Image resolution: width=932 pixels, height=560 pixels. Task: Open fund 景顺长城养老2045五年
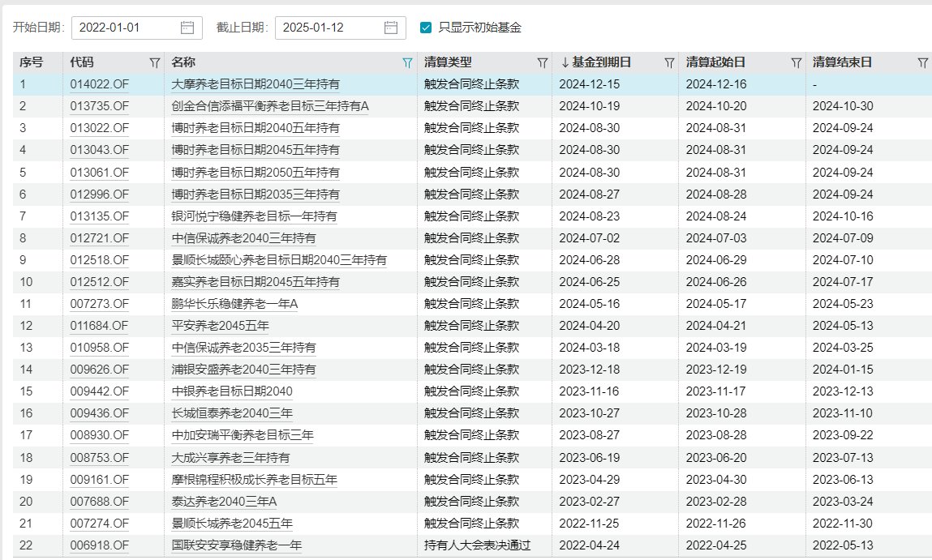[x=232, y=524]
